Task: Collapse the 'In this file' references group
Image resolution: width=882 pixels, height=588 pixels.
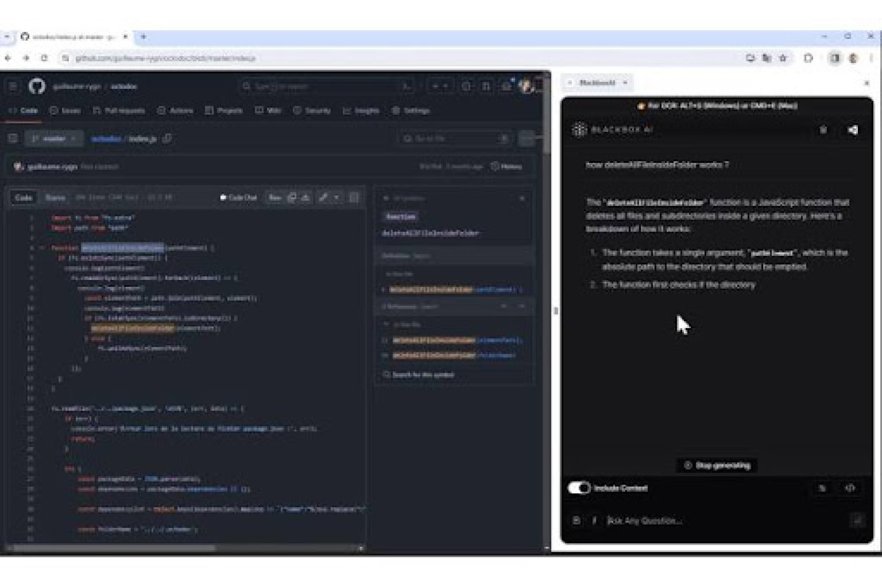Action: point(386,325)
